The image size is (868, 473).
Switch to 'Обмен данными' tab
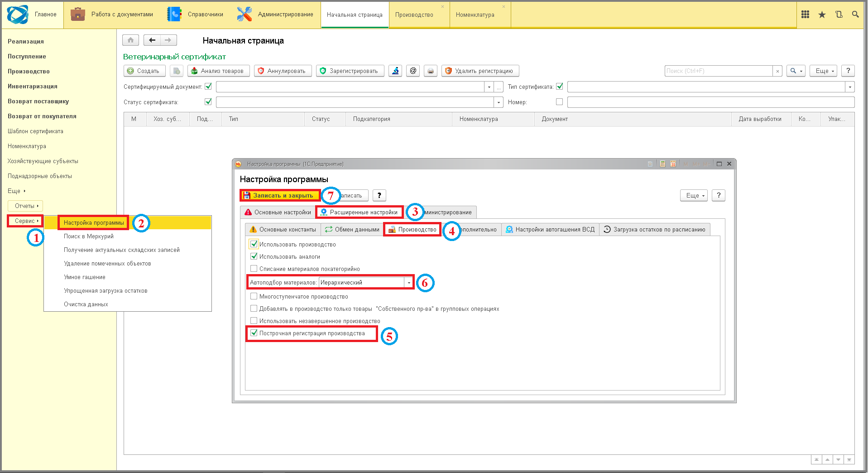tap(352, 229)
